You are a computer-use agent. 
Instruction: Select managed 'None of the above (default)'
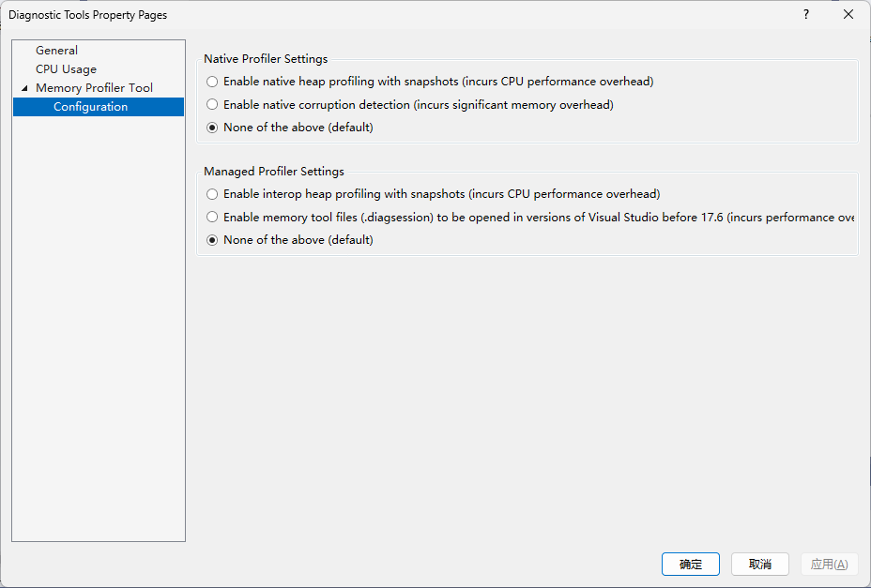point(213,240)
